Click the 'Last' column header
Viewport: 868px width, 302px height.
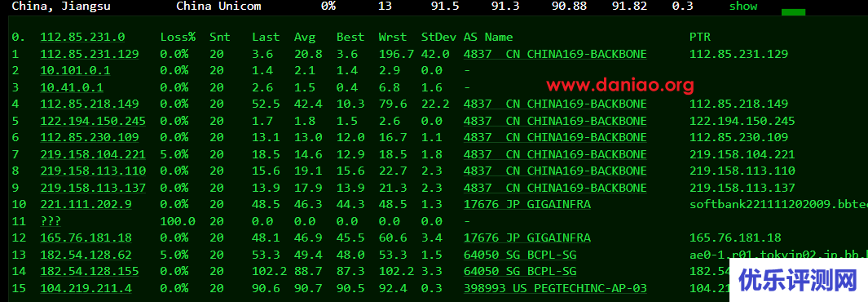click(267, 37)
